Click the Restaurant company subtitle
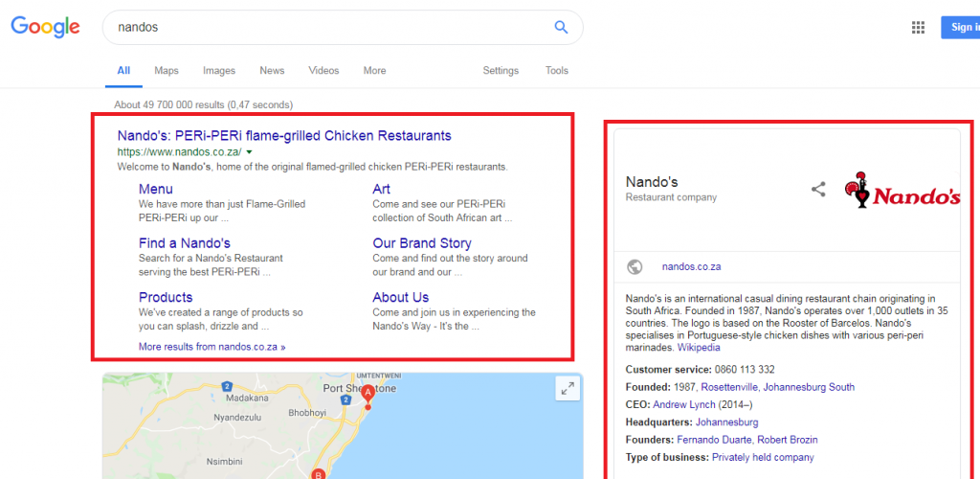This screenshot has width=980, height=479. click(671, 197)
